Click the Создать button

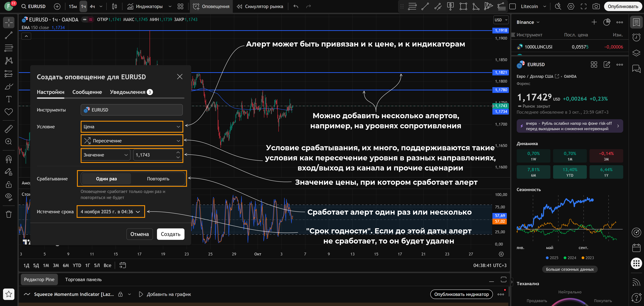(x=171, y=234)
